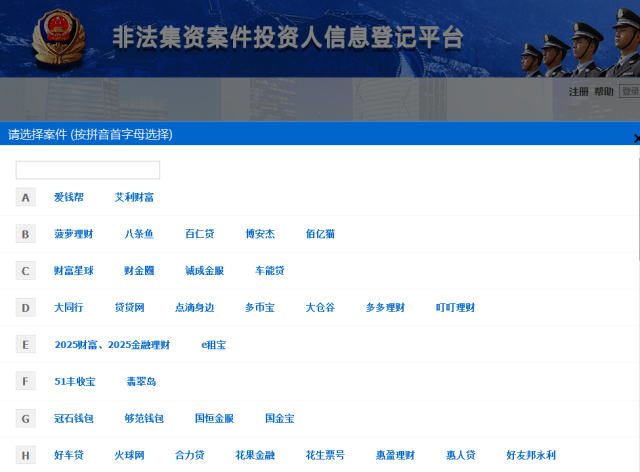Open the 好车贷 case
The height and width of the screenshot is (472, 640).
[x=69, y=455]
